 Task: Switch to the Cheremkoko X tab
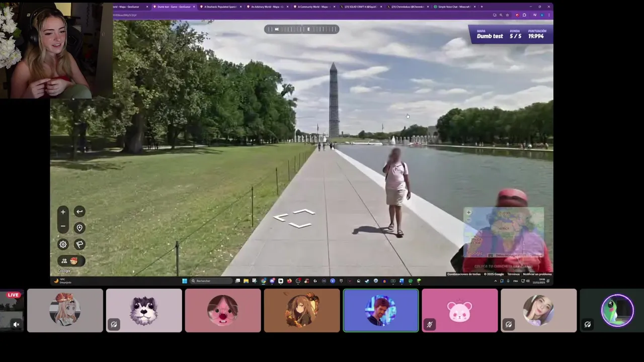(408, 7)
